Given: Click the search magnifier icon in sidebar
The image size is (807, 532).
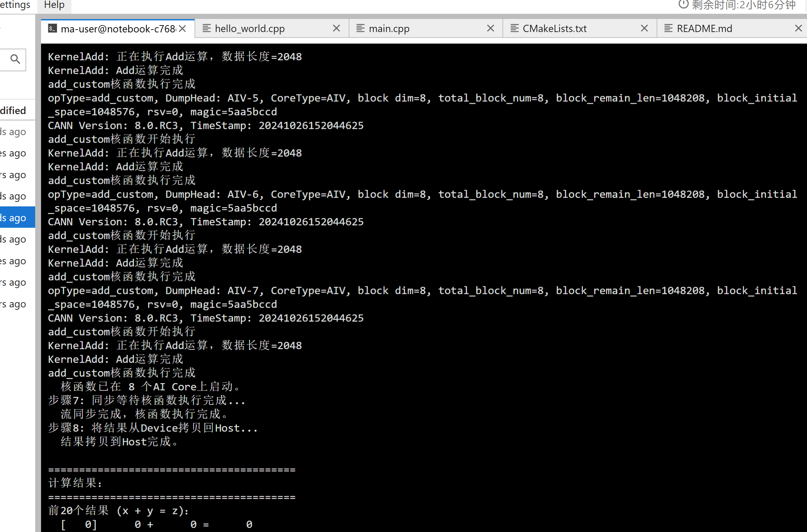Looking at the screenshot, I should pos(15,59).
